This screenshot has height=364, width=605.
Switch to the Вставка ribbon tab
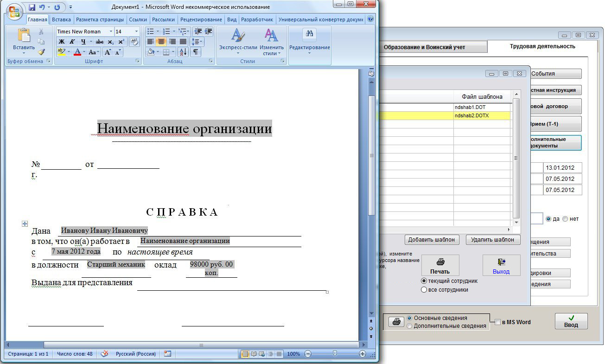point(61,19)
